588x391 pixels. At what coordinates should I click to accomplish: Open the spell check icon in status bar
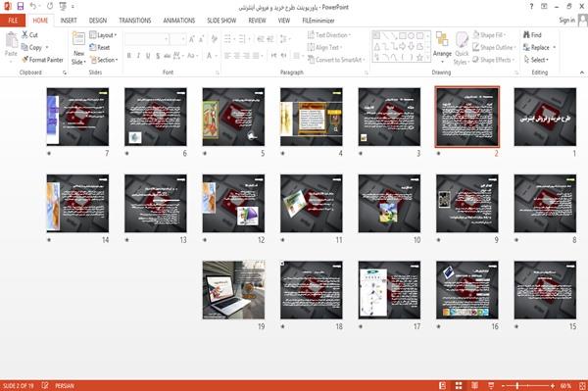(x=45, y=385)
